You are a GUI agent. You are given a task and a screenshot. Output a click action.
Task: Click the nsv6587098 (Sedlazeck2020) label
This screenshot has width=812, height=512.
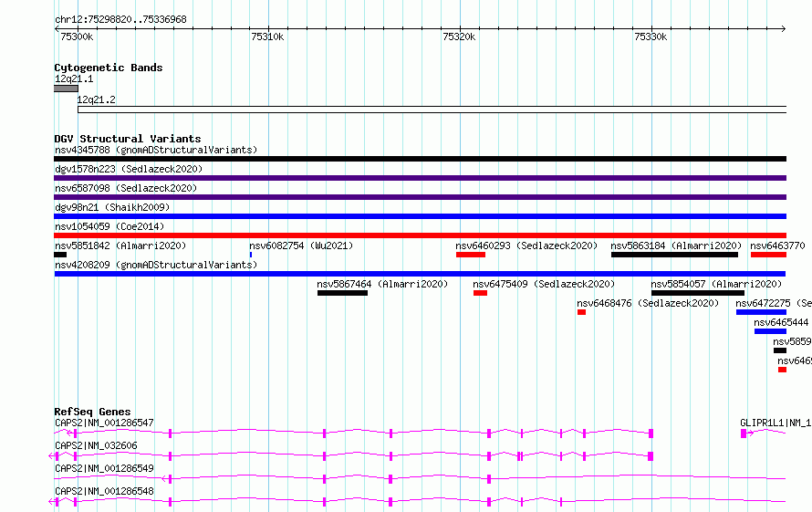coord(126,188)
